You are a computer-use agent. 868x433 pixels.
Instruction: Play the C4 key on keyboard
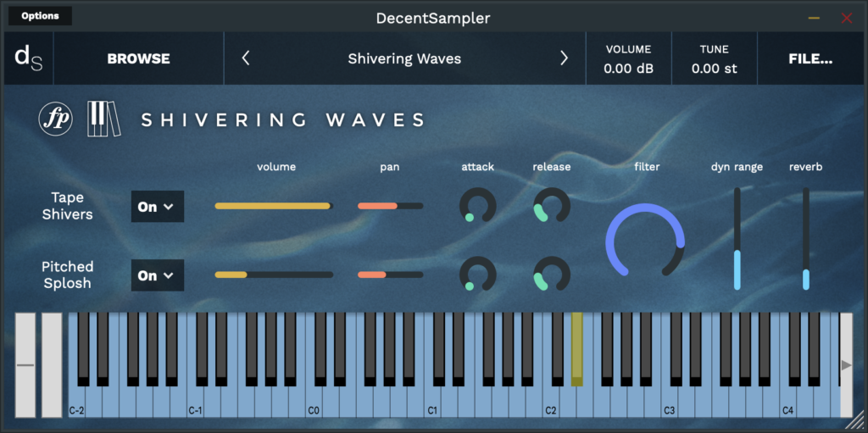coord(788,402)
